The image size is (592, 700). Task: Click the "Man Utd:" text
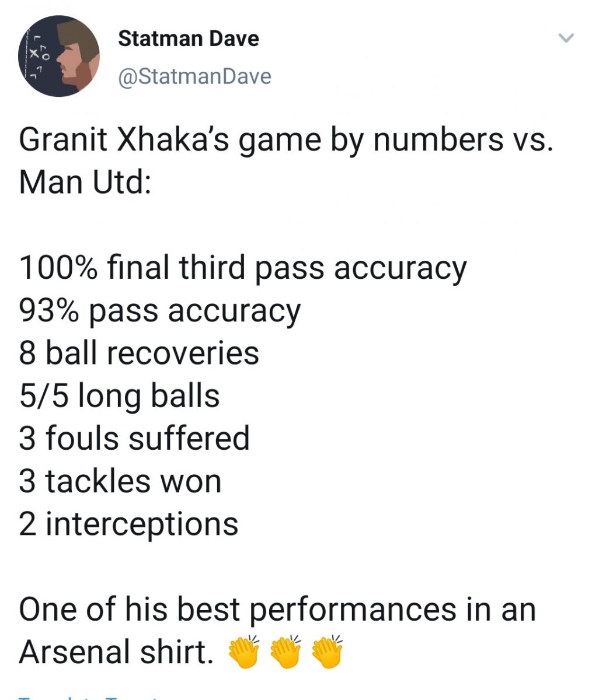85,182
